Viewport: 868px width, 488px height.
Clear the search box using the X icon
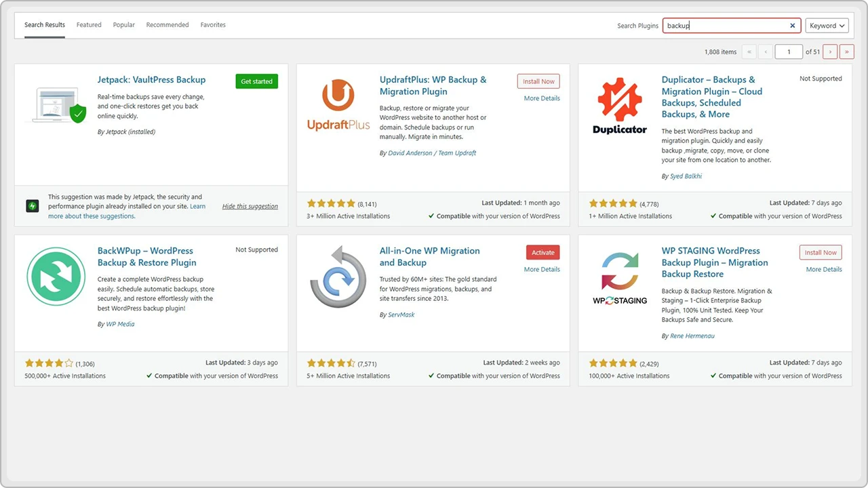pos(792,25)
